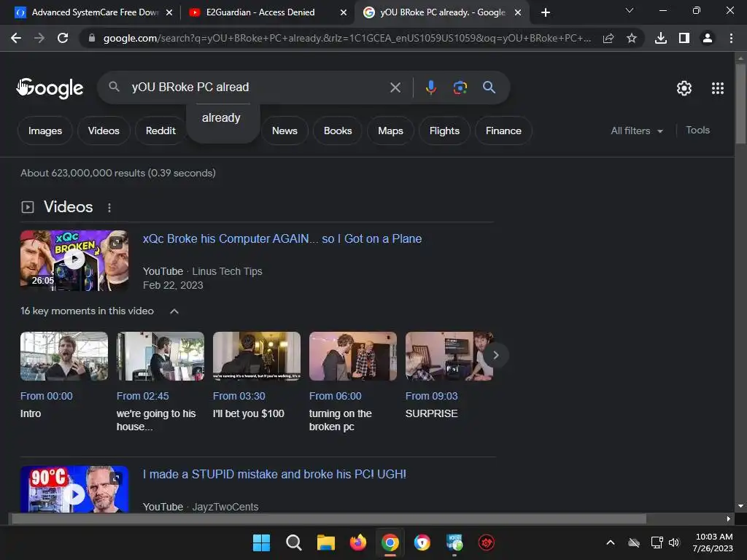Open the Videos section more options
The height and width of the screenshot is (560, 747).
pyautogui.click(x=109, y=208)
